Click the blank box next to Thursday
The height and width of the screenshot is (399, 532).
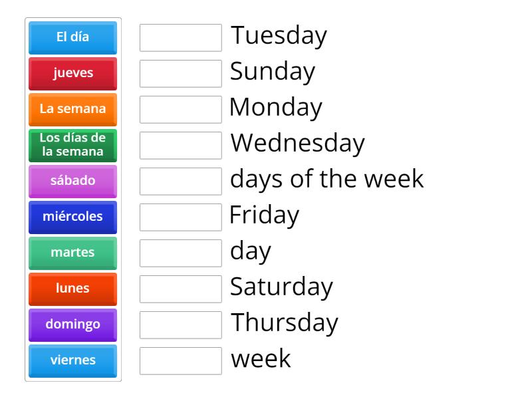pyautogui.click(x=181, y=325)
